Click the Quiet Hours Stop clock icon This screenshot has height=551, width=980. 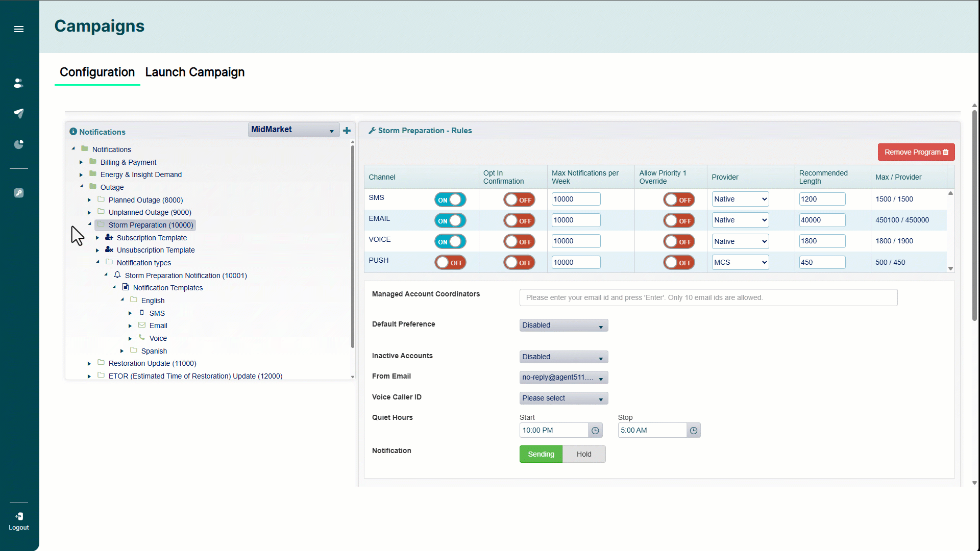coord(694,431)
